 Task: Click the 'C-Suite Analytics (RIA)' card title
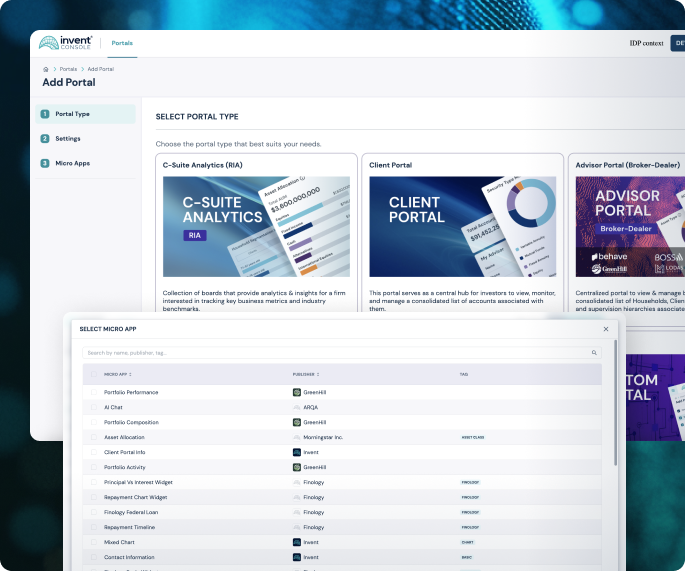(x=203, y=165)
